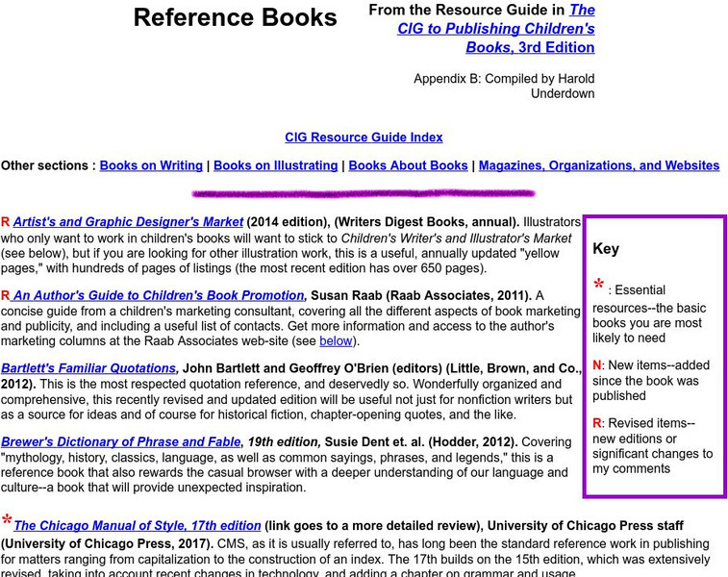The height and width of the screenshot is (577, 728).
Task: Click red asterisk before Chicago Manual of Style
Action: pyautogui.click(x=7, y=520)
